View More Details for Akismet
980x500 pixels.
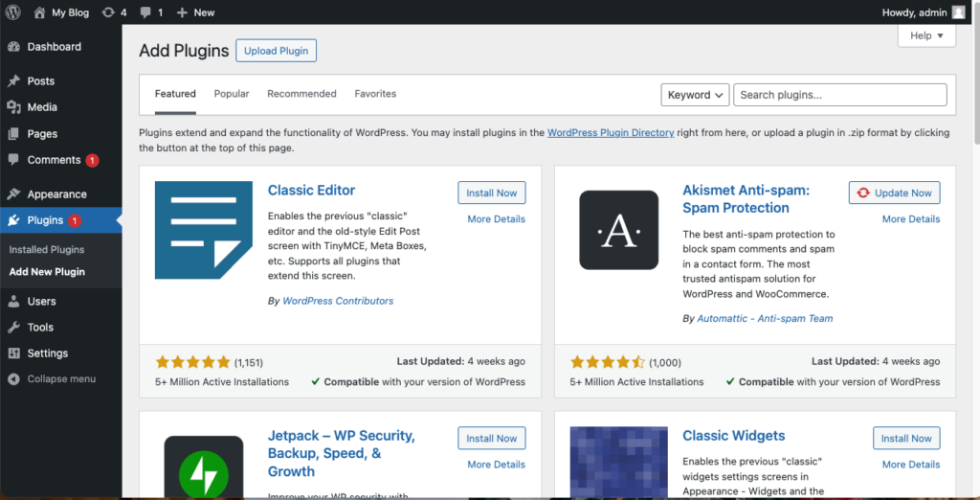pos(911,219)
